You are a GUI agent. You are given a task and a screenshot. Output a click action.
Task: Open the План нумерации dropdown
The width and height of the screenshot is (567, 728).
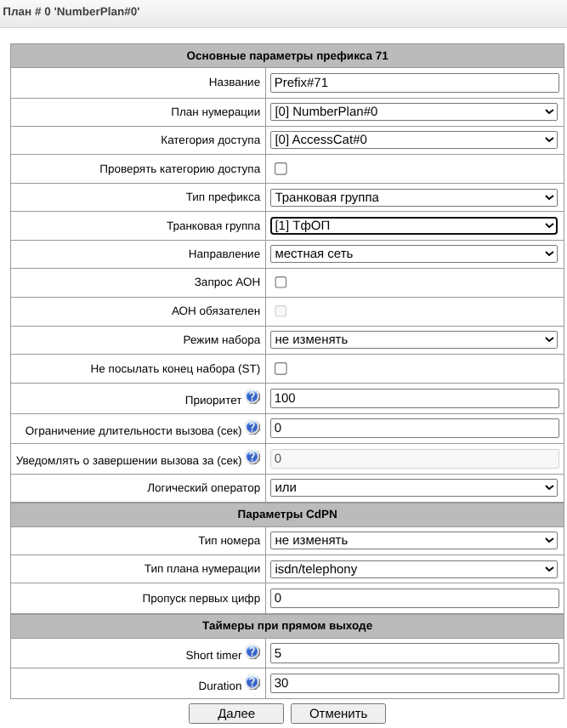tap(414, 111)
